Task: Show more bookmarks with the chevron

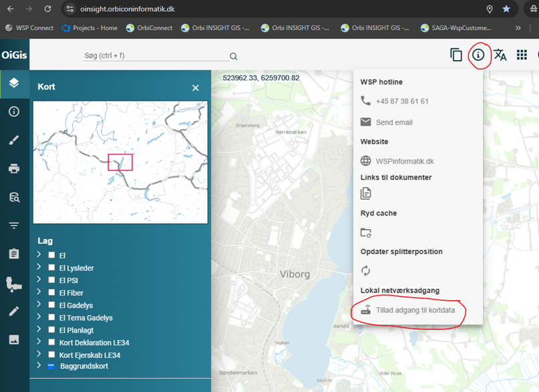Action: click(x=518, y=28)
